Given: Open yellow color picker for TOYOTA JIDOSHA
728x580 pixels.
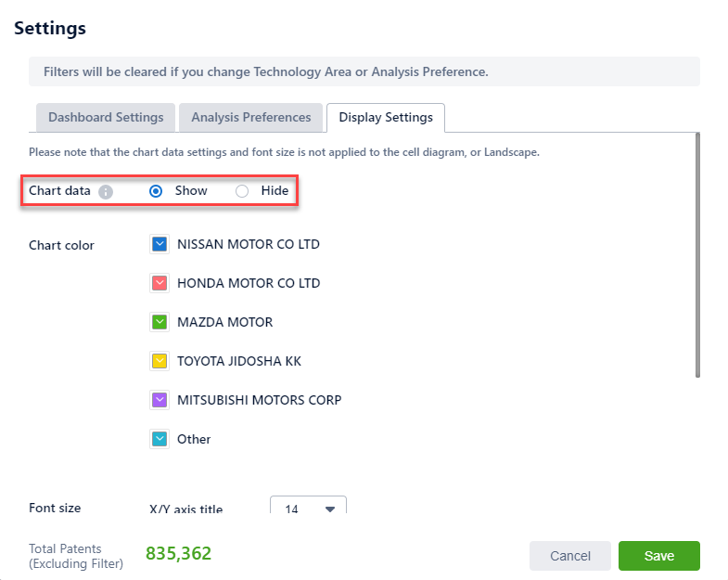Looking at the screenshot, I should pos(159,361).
